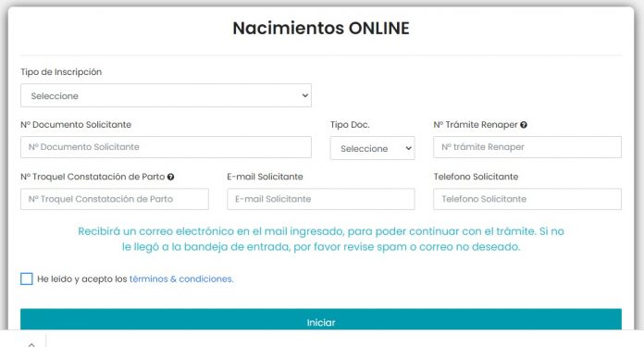Open the términos & condiciones link
644x347 pixels.
181,279
